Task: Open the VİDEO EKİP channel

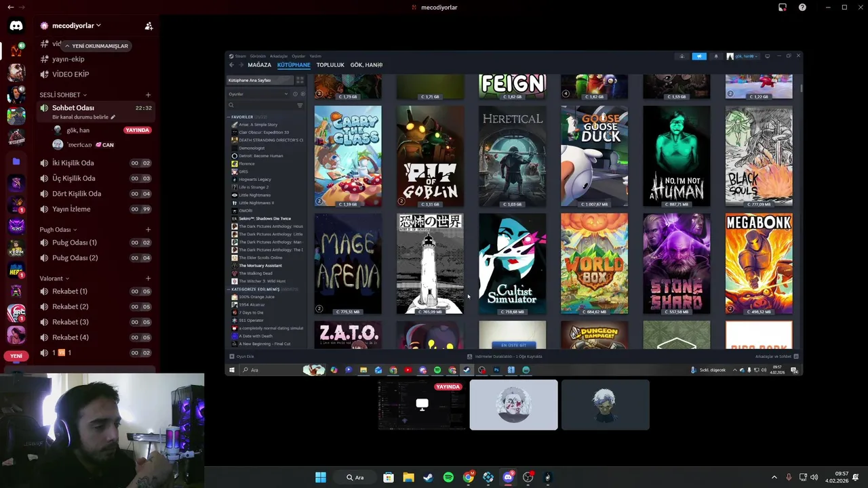Action: 95,75
